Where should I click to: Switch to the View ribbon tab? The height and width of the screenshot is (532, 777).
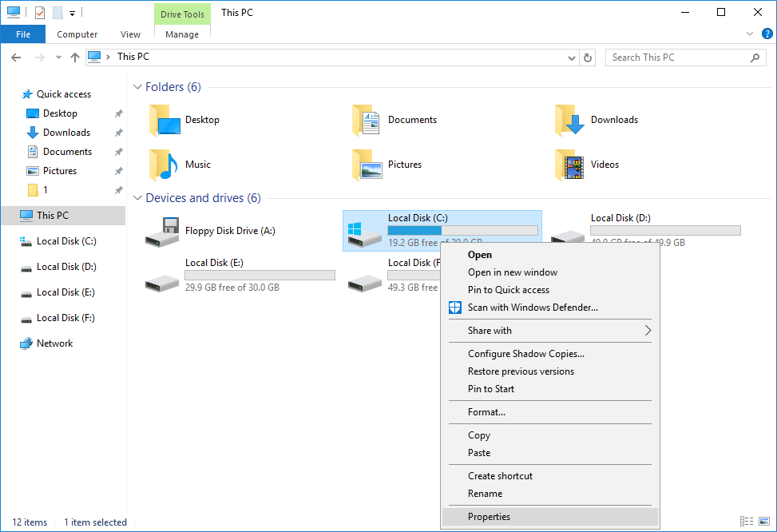tap(130, 34)
